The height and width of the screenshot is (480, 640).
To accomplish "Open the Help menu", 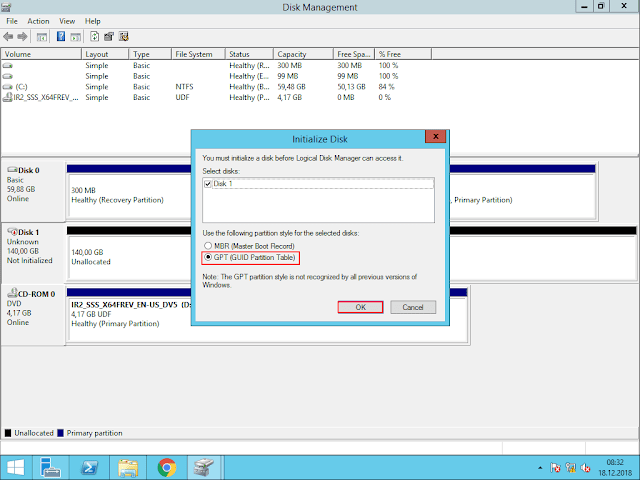I will [93, 21].
